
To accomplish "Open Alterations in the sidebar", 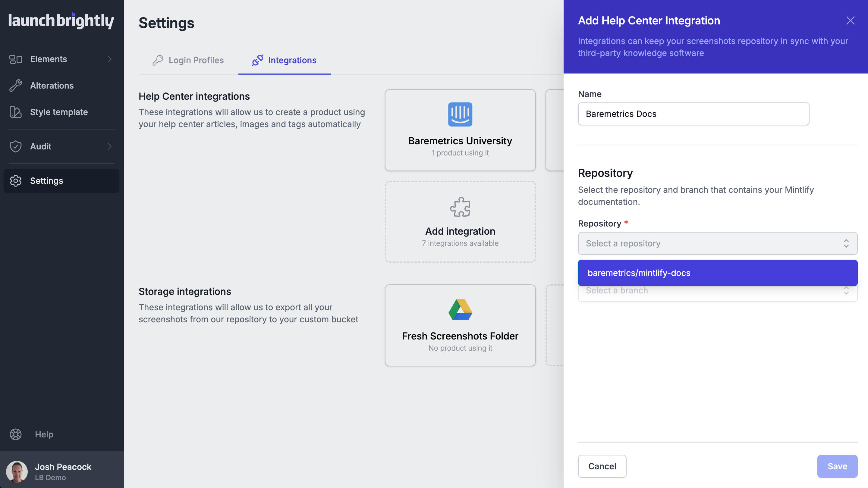I will 61,86.
